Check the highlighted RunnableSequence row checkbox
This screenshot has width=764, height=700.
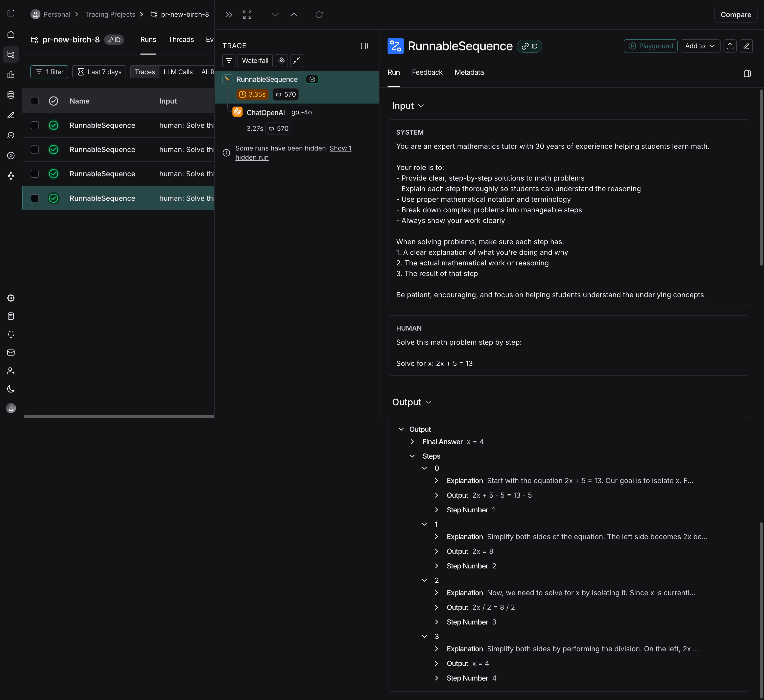35,198
